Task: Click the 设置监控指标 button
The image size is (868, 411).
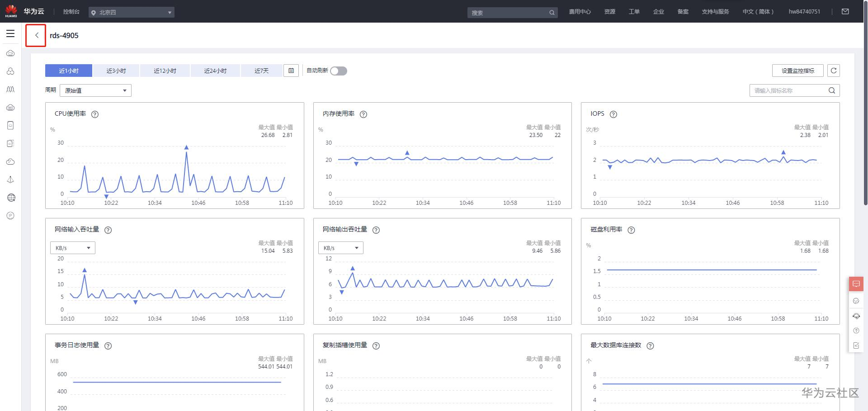Action: pos(797,71)
